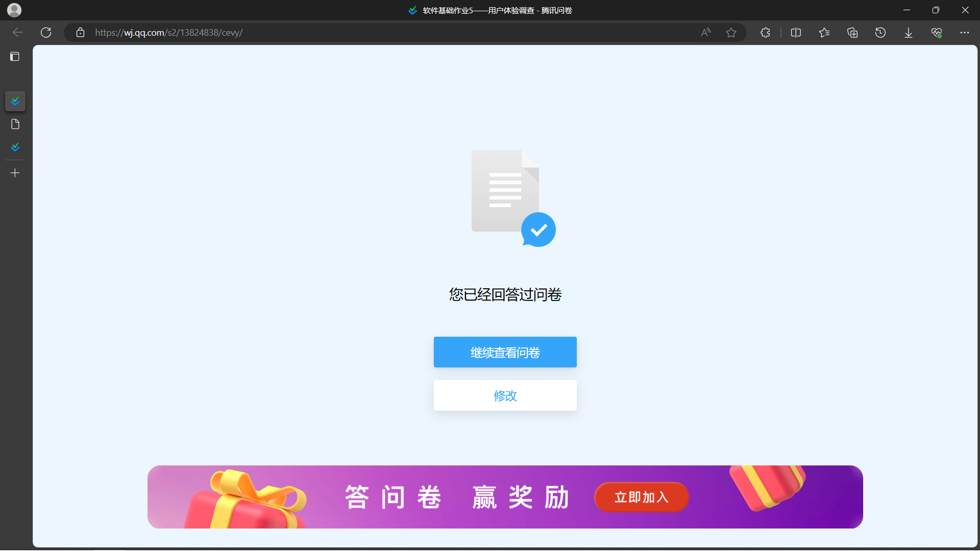Toggle the vertical tabs pane button

coord(15,57)
